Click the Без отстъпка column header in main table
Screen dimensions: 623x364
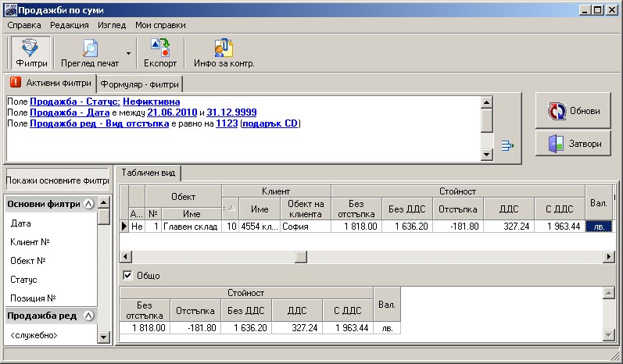pos(356,209)
